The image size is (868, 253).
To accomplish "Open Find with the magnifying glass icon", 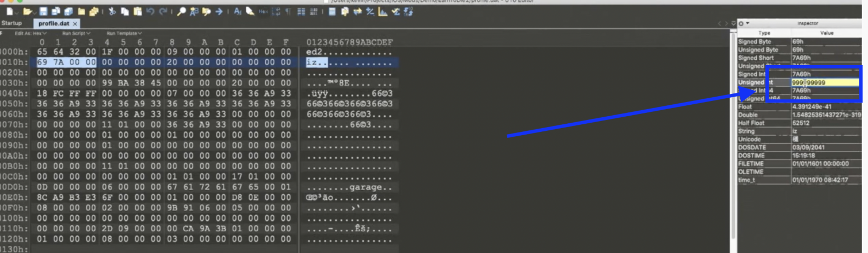I will [181, 11].
